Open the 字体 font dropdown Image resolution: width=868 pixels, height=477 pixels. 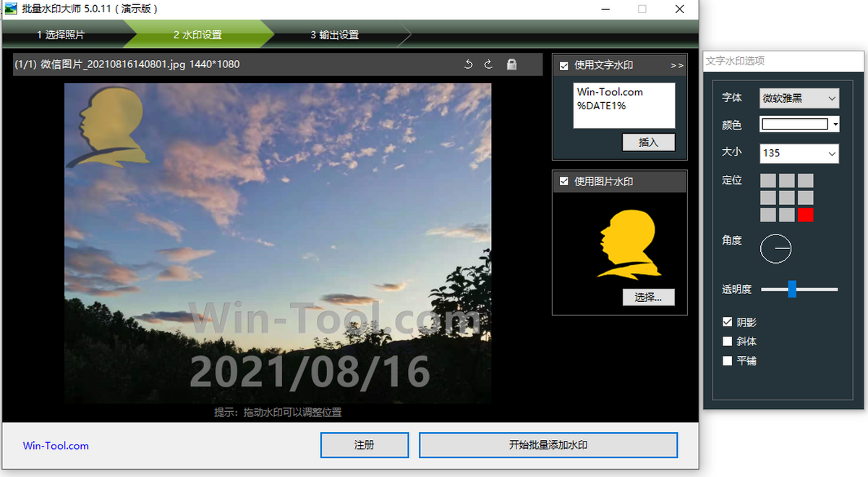[x=799, y=98]
